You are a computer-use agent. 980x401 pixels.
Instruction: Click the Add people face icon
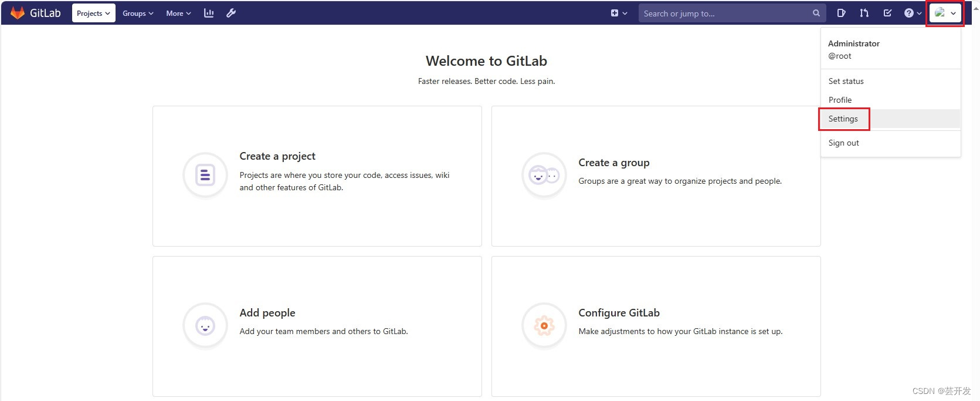coord(205,325)
